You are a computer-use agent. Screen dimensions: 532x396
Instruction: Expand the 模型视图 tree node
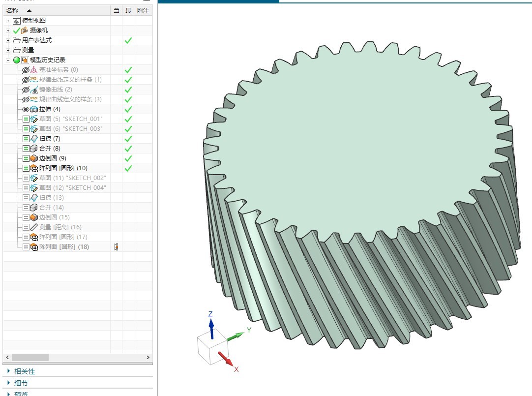pos(8,21)
